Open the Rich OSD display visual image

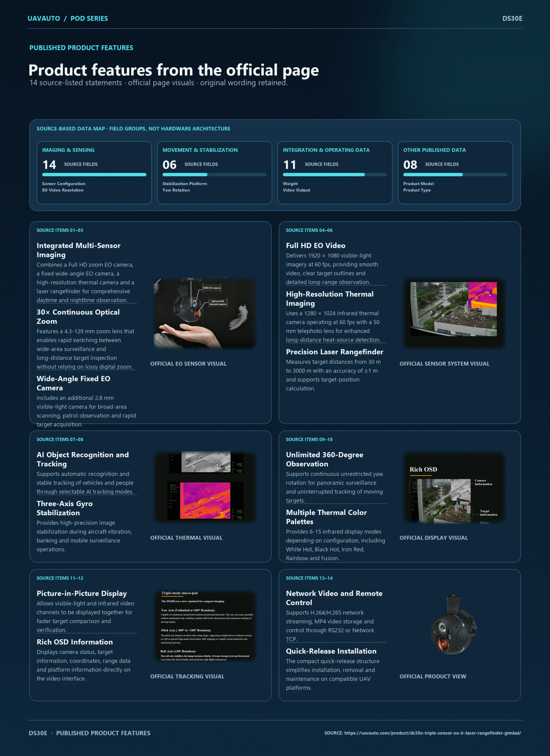pos(454,488)
